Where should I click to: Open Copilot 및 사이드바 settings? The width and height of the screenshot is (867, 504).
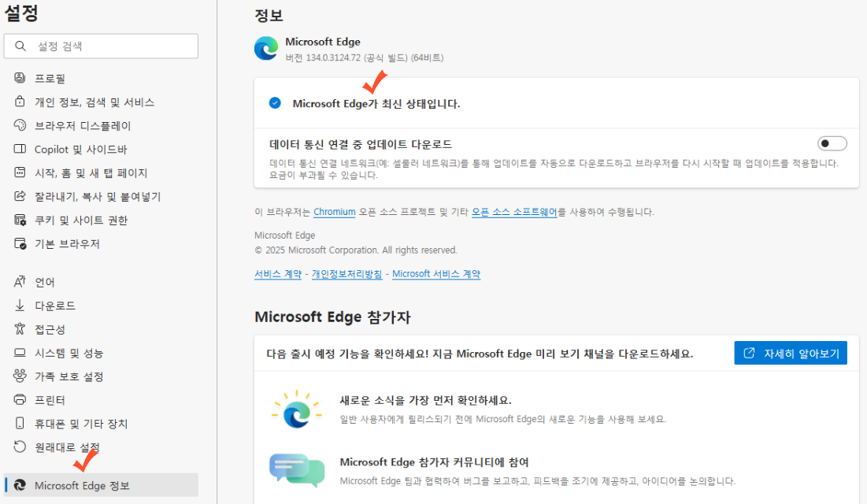pos(81,150)
